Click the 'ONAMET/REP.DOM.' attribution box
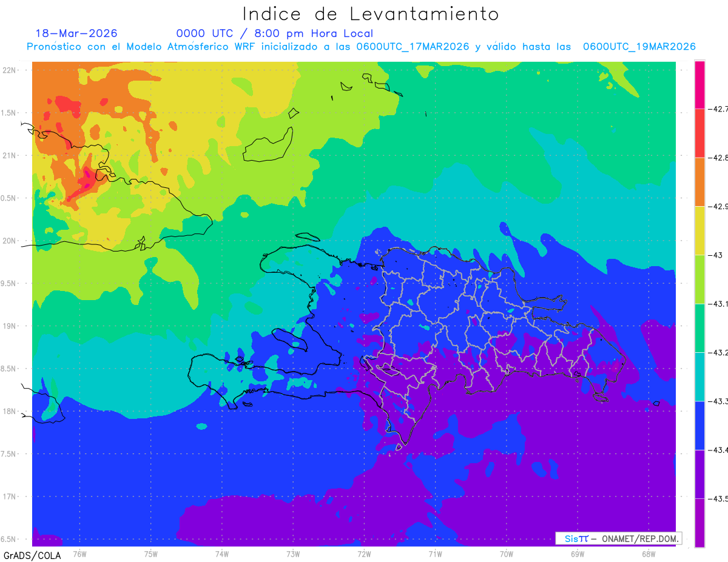Screen dimensions: 728x562 point(618,538)
